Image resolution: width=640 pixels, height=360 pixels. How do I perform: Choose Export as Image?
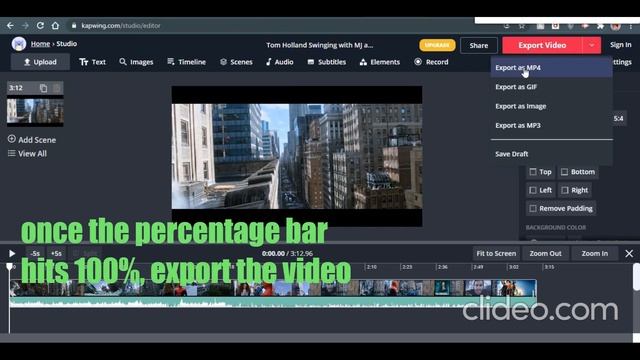pos(551,106)
